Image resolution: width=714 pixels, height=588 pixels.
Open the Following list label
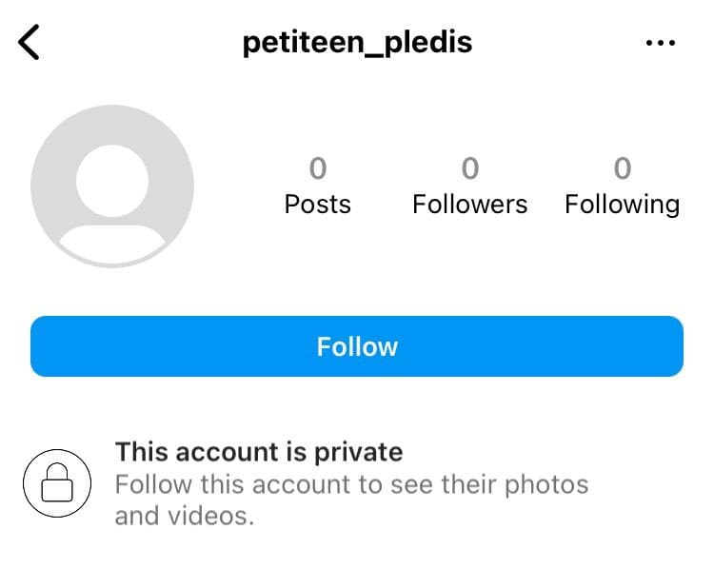(623, 205)
